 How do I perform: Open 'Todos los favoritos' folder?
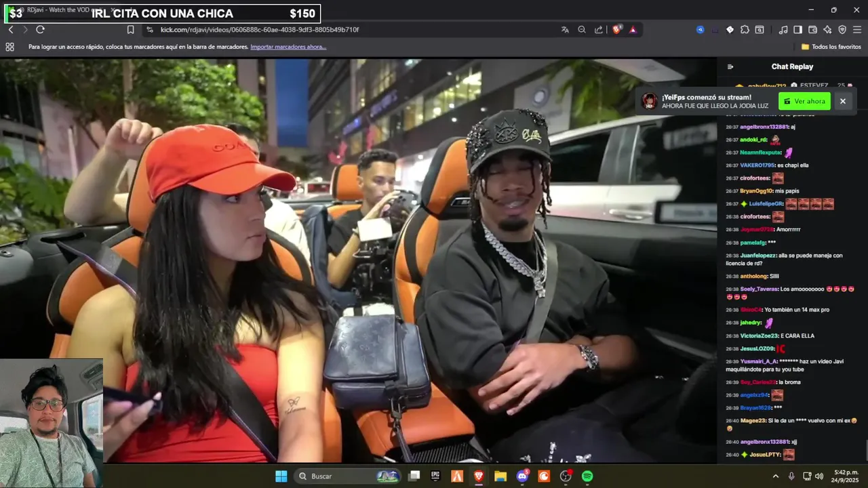pos(831,47)
